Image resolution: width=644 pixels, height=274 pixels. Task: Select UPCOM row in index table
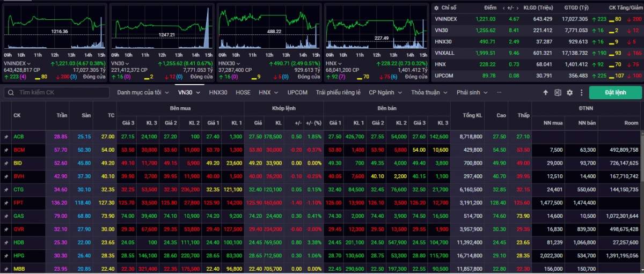(x=537, y=76)
